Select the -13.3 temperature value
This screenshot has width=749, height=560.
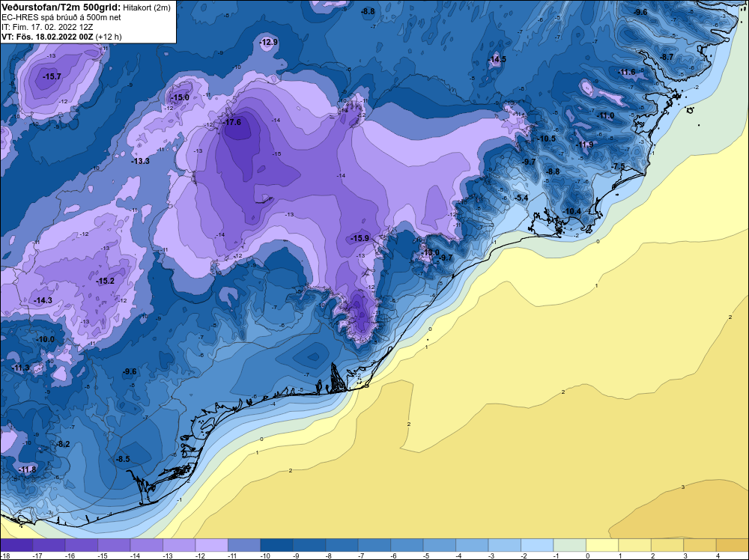point(141,161)
